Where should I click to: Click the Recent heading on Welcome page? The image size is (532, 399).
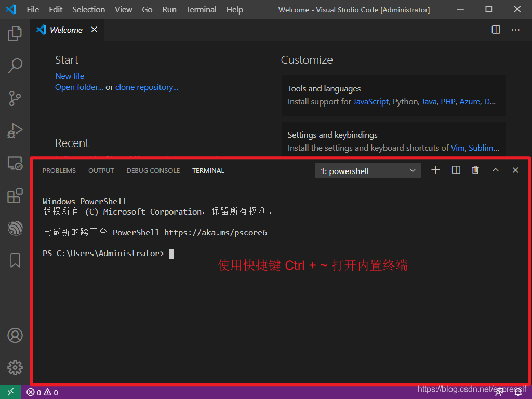(72, 143)
